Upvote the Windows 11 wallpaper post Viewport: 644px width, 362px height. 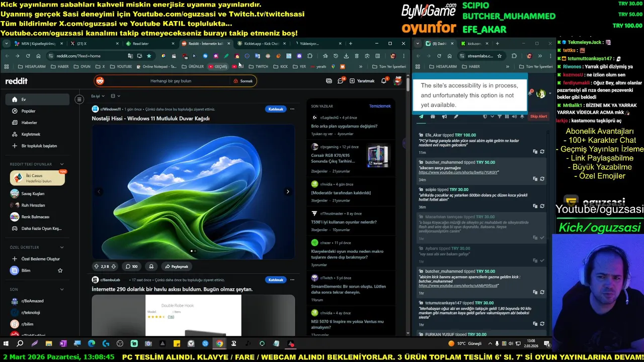pyautogui.click(x=97, y=266)
